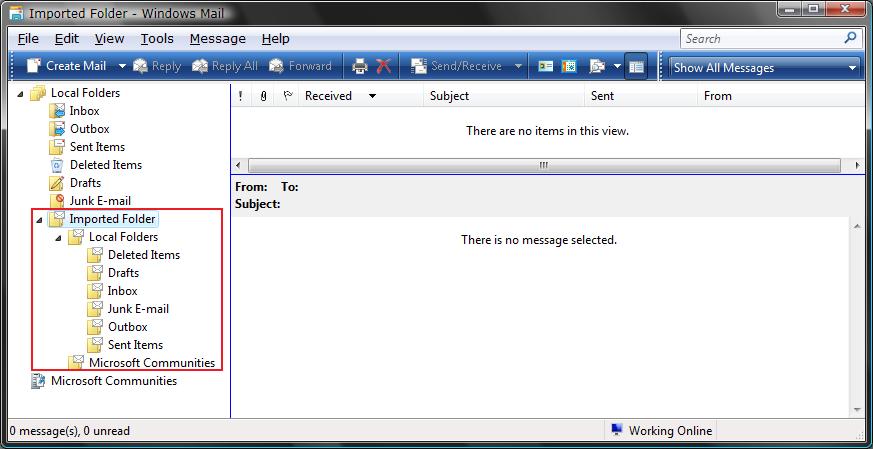Click the Working Online status indicator
Image resolution: width=873 pixels, height=449 pixels.
[661, 431]
